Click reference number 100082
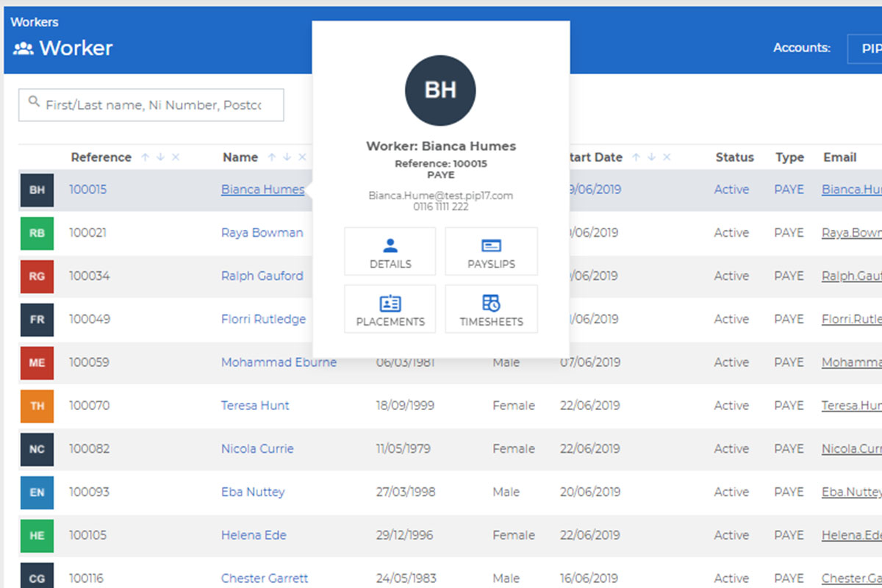 88,449
